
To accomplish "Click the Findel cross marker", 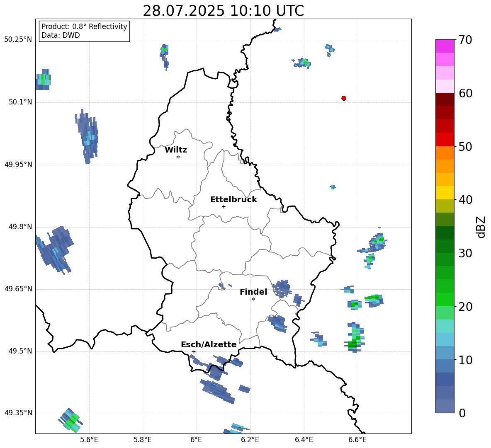I will pyautogui.click(x=253, y=299).
